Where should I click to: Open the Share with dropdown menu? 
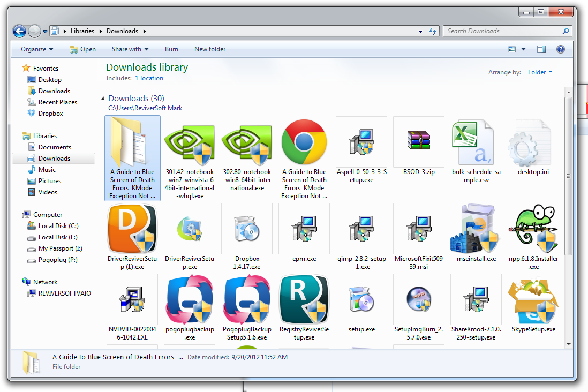click(130, 49)
